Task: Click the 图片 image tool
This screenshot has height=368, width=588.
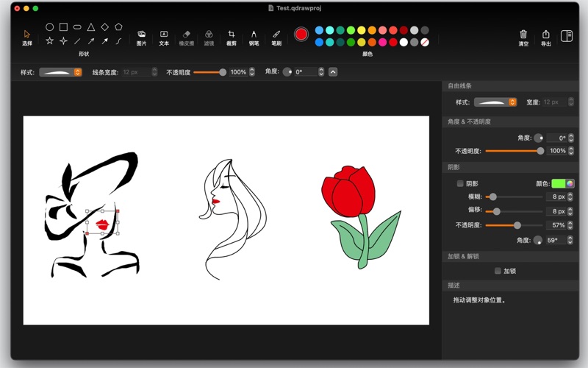Action: click(141, 35)
